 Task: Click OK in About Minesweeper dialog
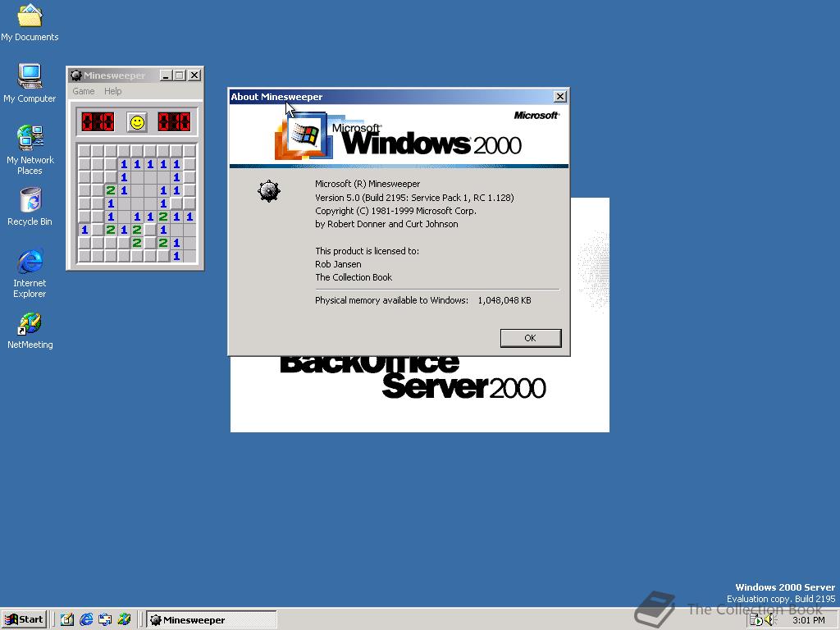point(531,338)
